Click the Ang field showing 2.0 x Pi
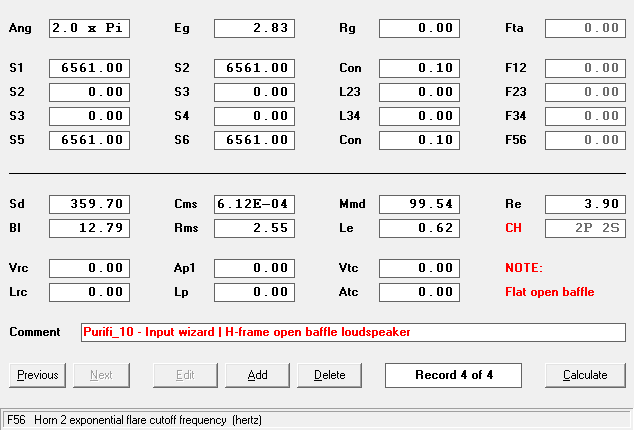 (89, 28)
